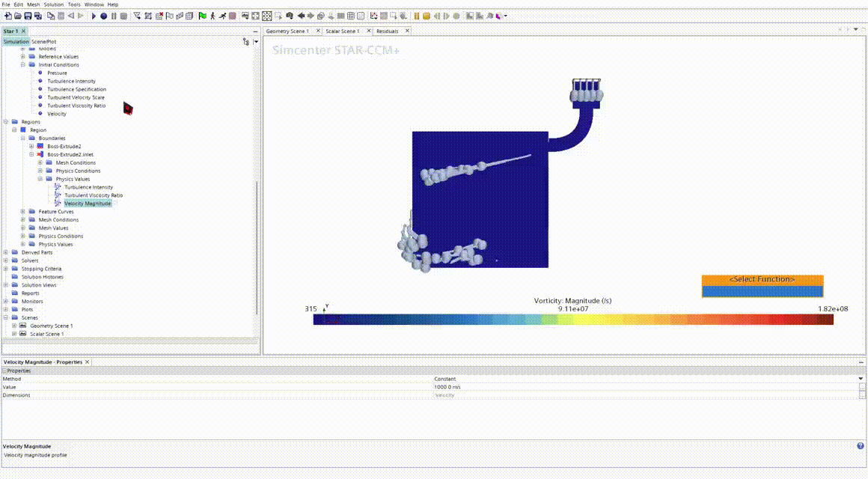Open the Edit menu

tap(18, 4)
